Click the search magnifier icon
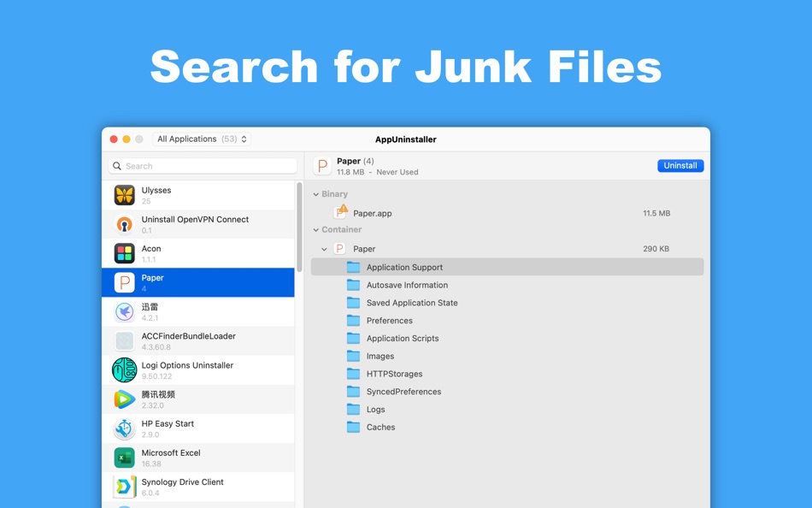 coord(117,166)
